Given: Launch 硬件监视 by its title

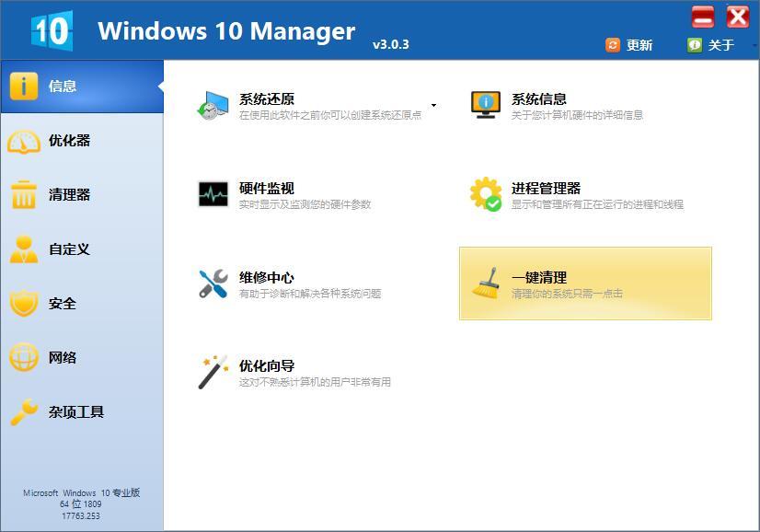Looking at the screenshot, I should click(267, 188).
